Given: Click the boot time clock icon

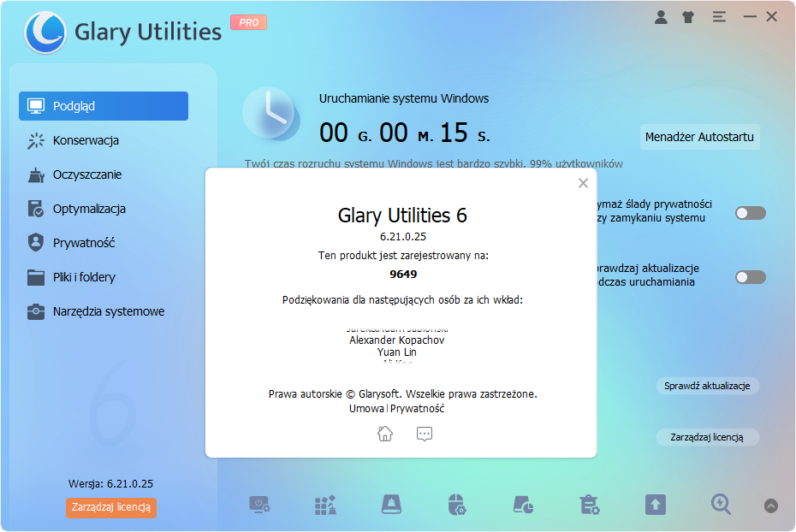Looking at the screenshot, I should click(270, 114).
